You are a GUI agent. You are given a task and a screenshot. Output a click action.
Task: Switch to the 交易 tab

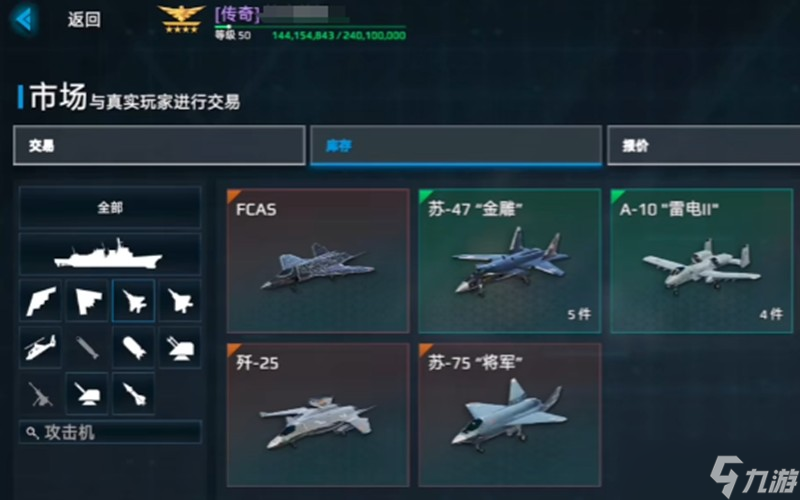(x=159, y=145)
